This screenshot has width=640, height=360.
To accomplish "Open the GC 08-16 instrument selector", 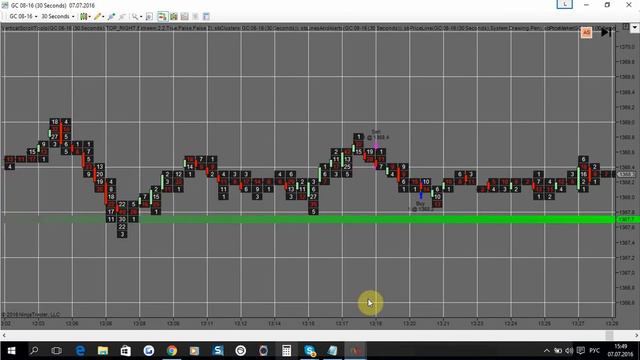I will coord(23,16).
